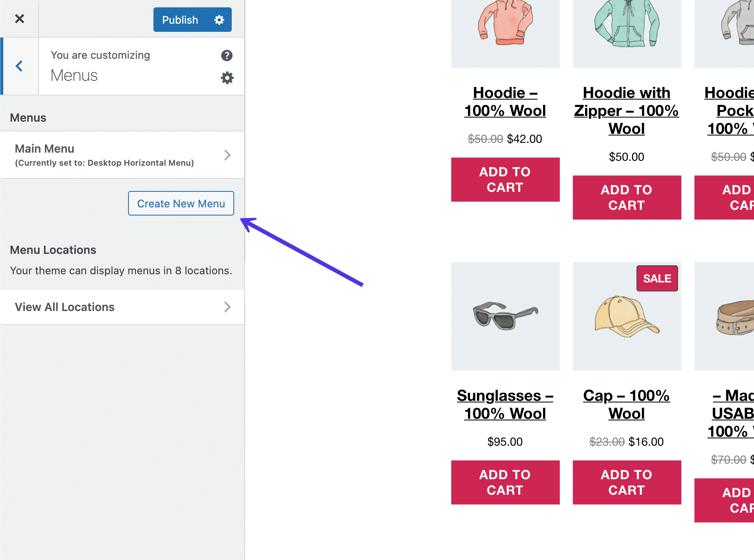Expand the Main Menu item
Image resolution: width=754 pixels, height=560 pixels.
[x=104, y=155]
